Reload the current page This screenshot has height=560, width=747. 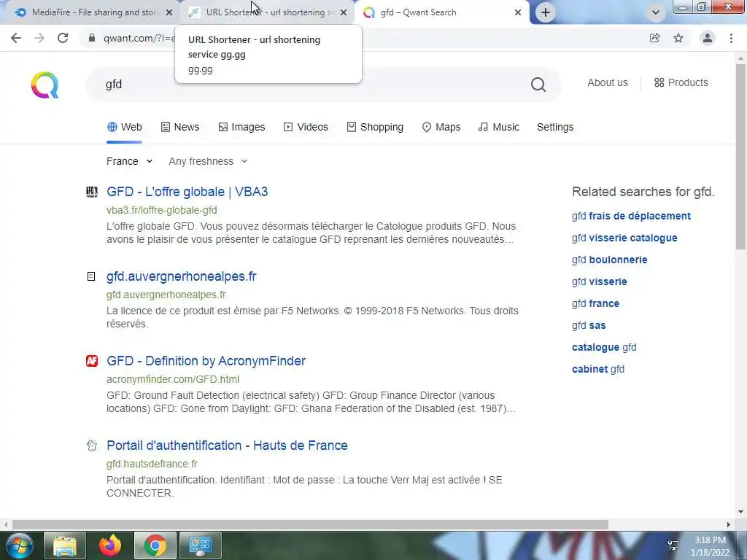63,38
